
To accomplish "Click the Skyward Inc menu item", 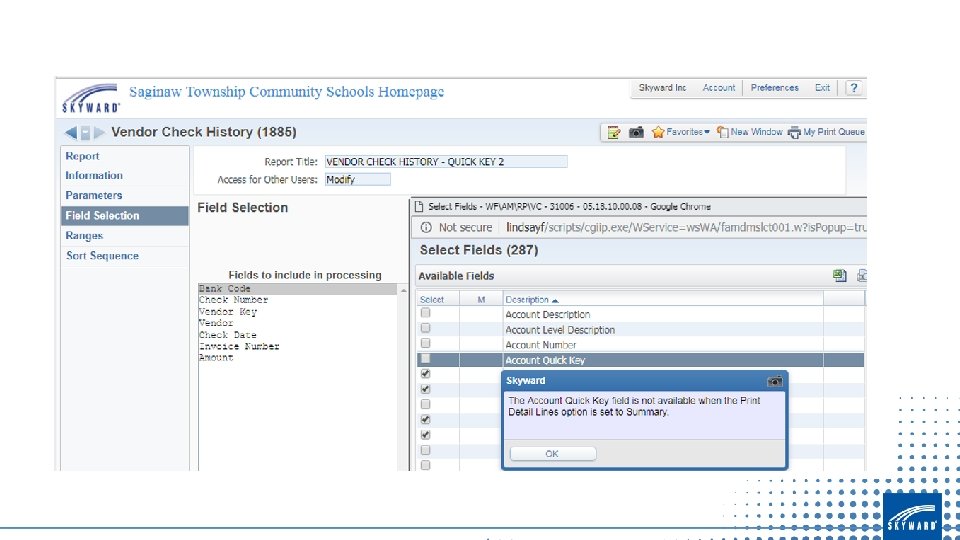I will coord(662,88).
